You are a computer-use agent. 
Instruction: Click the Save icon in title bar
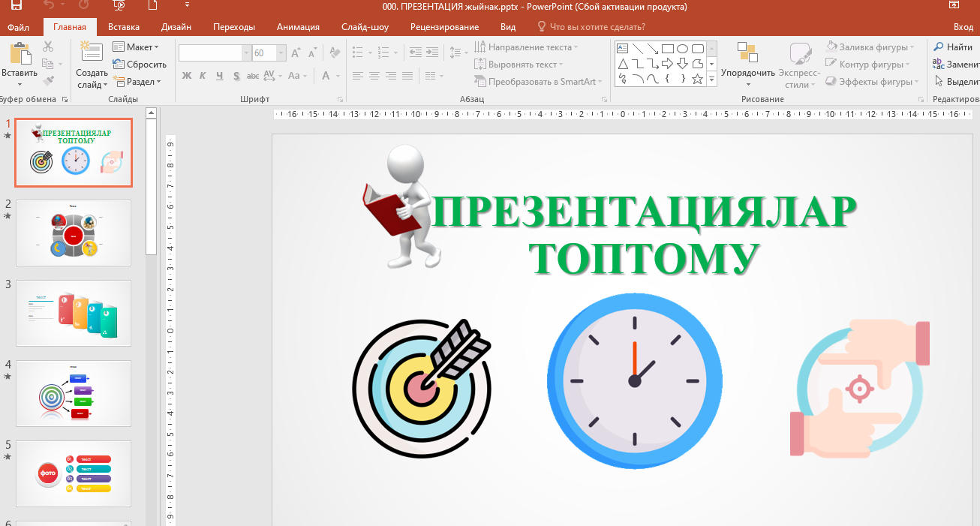click(15, 6)
